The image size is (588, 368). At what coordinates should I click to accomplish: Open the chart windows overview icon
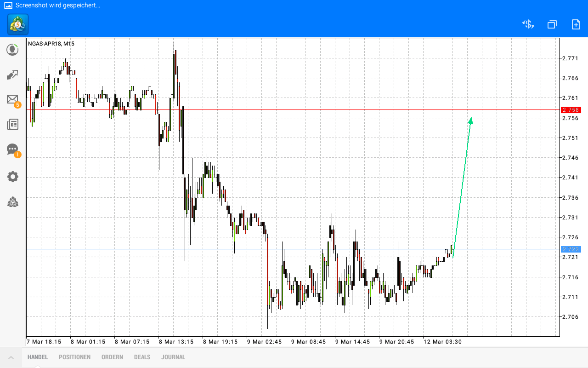[552, 24]
